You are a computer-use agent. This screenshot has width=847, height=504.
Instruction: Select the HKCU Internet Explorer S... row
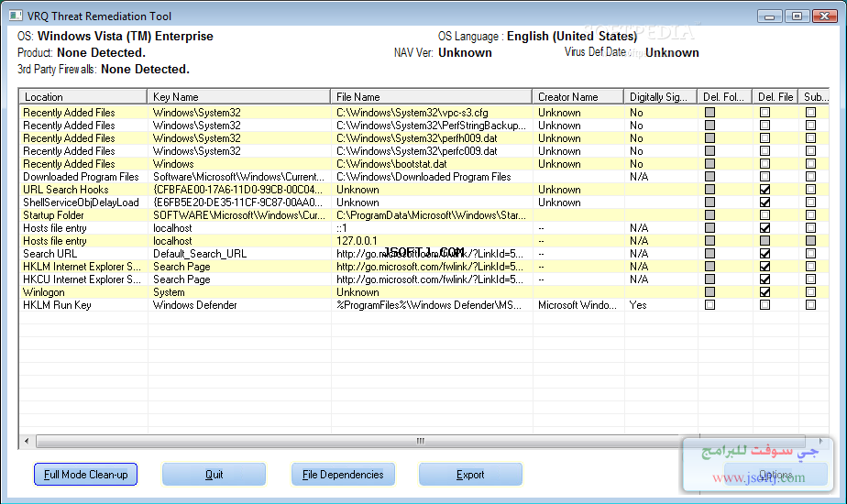tap(423, 279)
